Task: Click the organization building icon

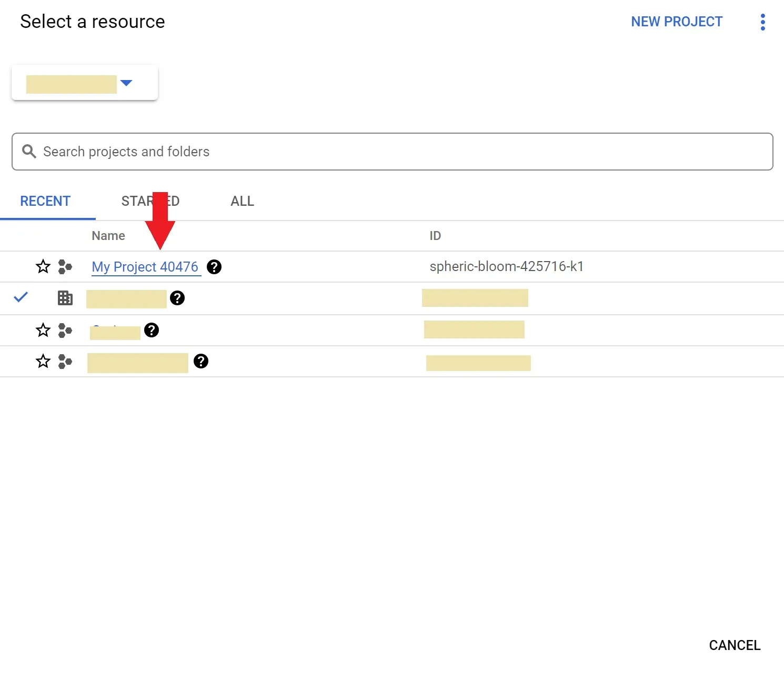Action: coord(65,298)
